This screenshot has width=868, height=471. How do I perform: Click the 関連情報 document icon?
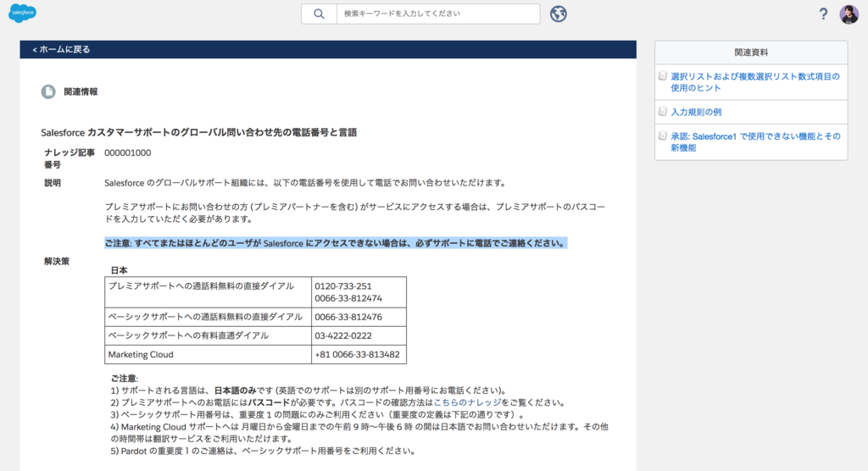point(48,91)
